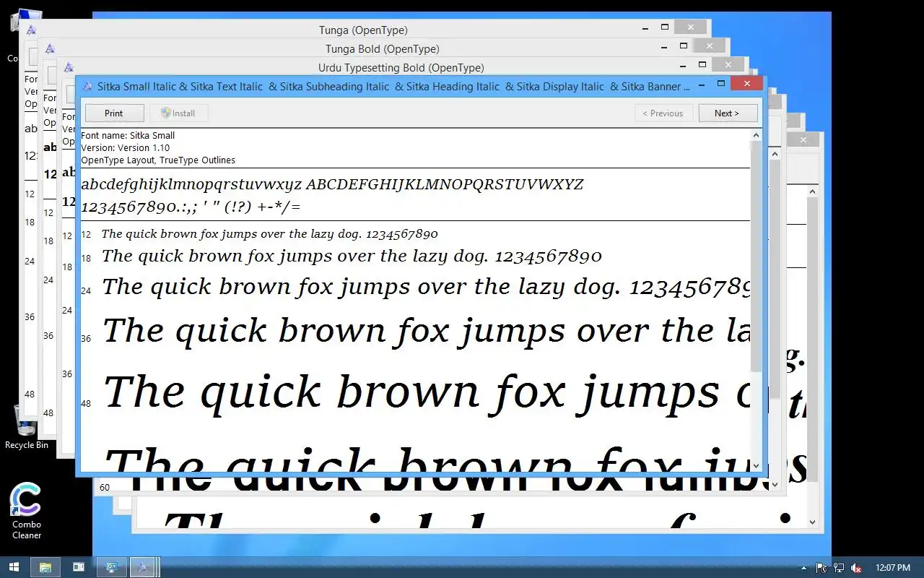Viewport: 924px width, 578px height.
Task: Maximize the Sitka font viewer window
Action: [720, 84]
